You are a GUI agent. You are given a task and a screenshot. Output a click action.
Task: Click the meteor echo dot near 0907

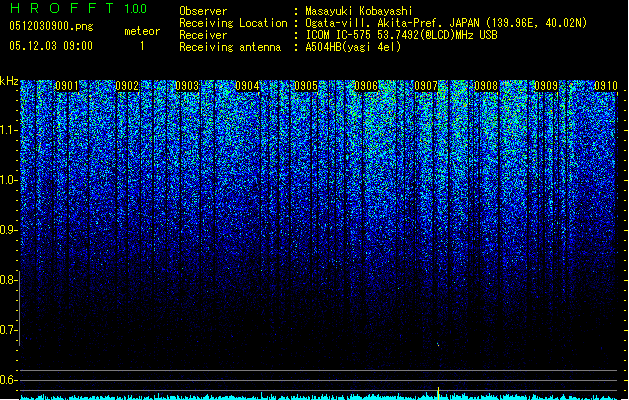click(x=438, y=344)
